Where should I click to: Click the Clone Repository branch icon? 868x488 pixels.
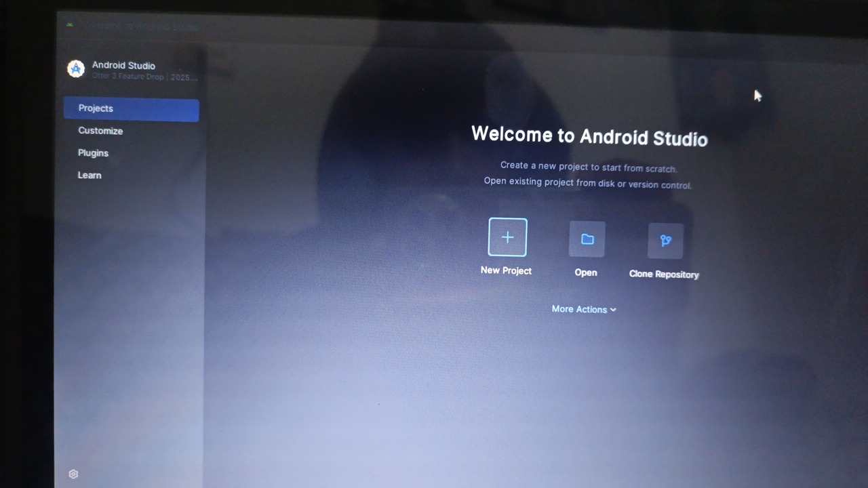click(666, 241)
